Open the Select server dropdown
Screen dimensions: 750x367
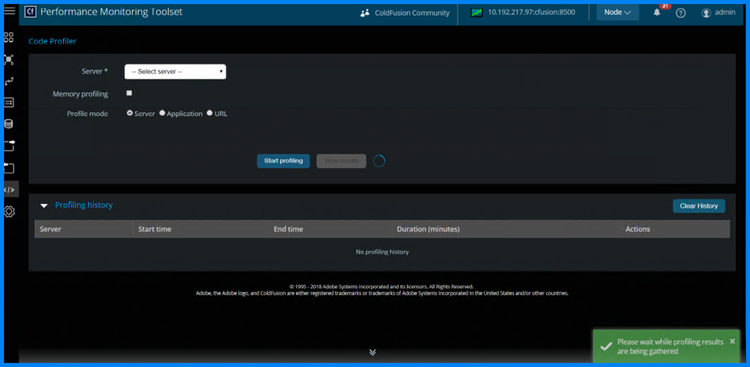click(x=175, y=72)
